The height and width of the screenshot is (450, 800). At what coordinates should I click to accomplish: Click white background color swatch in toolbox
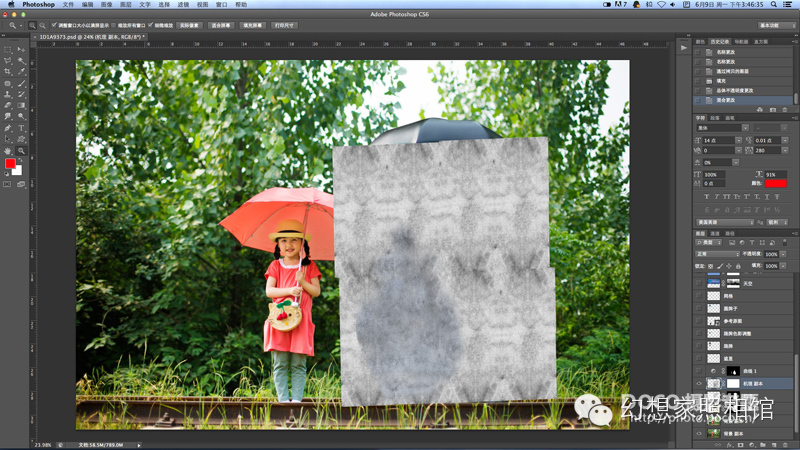[18, 171]
